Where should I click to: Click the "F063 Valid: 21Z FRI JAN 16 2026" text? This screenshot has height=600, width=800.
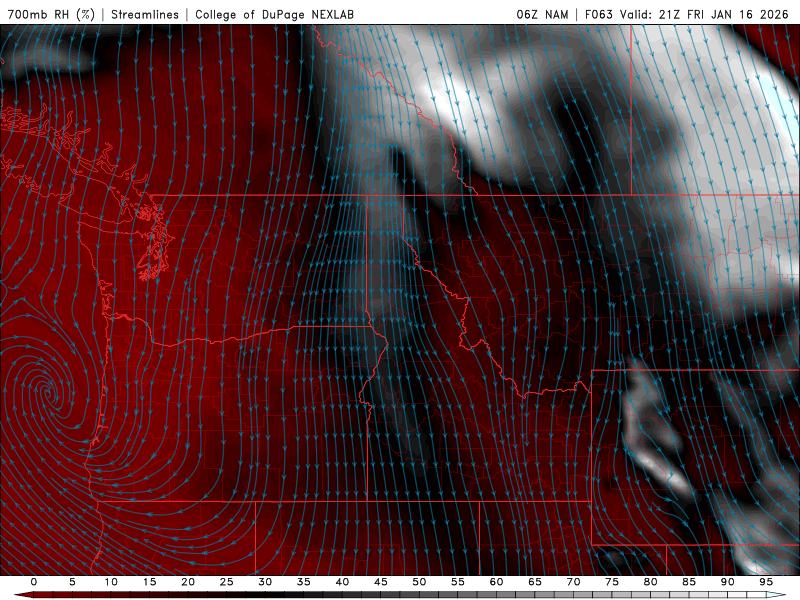(687, 14)
